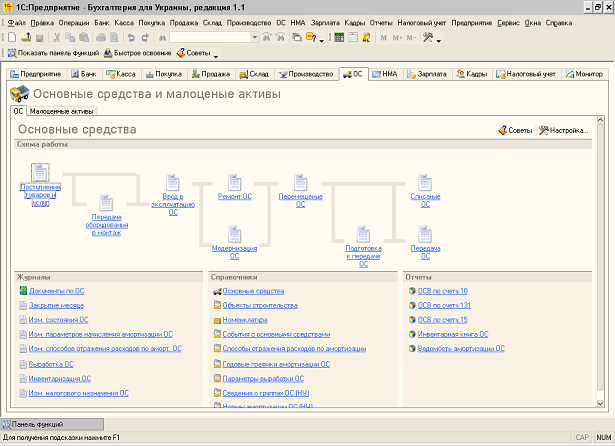615x446 pixels.
Task: Click the Настройка button in panel header
Action: pos(564,130)
